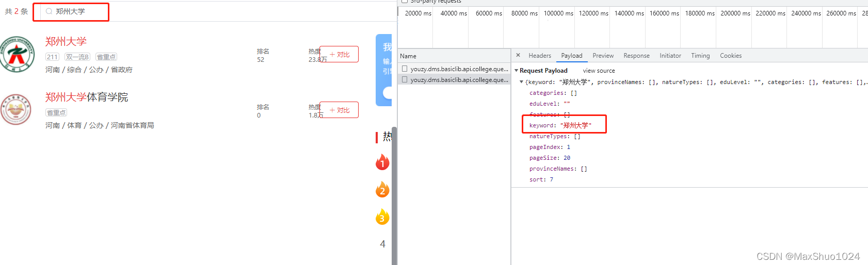Click the natureTypes payload line

555,136
